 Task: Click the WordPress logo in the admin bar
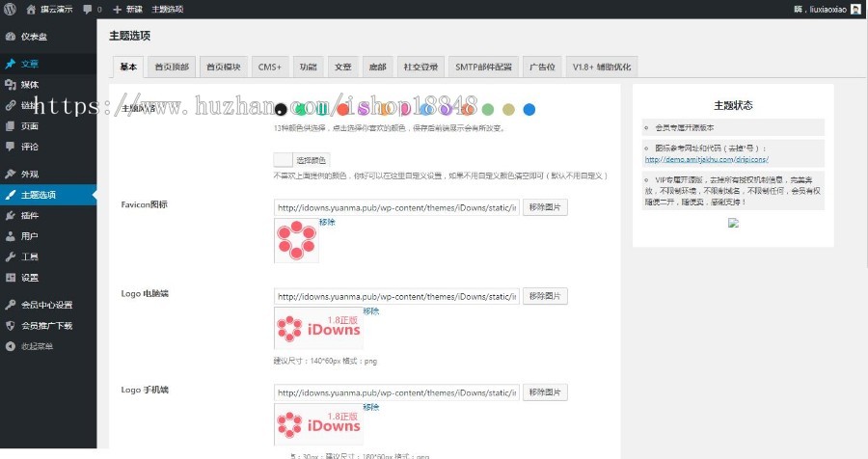tap(10, 9)
